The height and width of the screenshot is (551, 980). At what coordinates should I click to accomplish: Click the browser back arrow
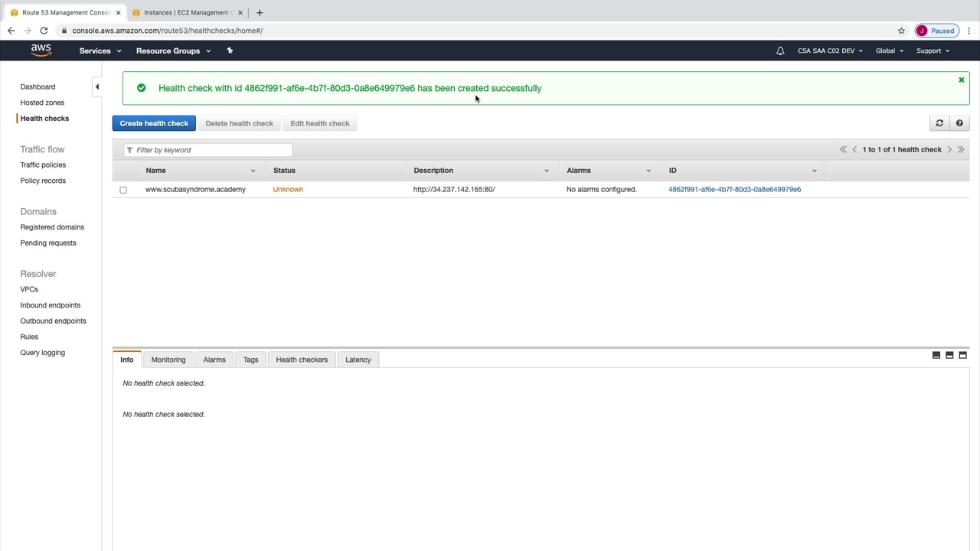click(x=11, y=31)
